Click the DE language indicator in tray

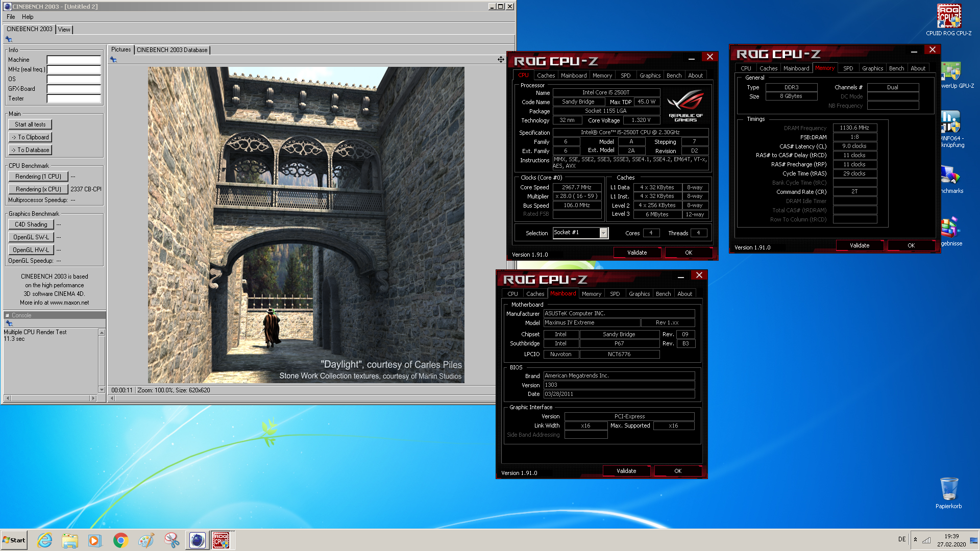pyautogui.click(x=902, y=540)
